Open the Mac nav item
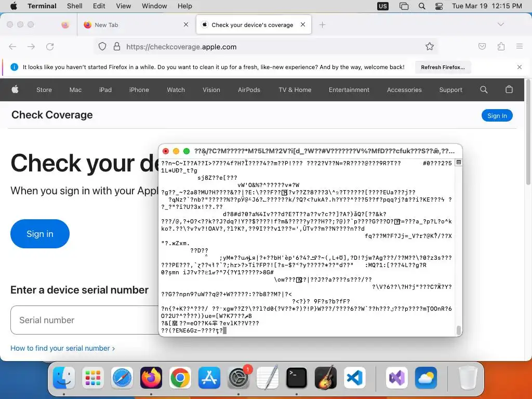532x399 pixels. pos(75,90)
